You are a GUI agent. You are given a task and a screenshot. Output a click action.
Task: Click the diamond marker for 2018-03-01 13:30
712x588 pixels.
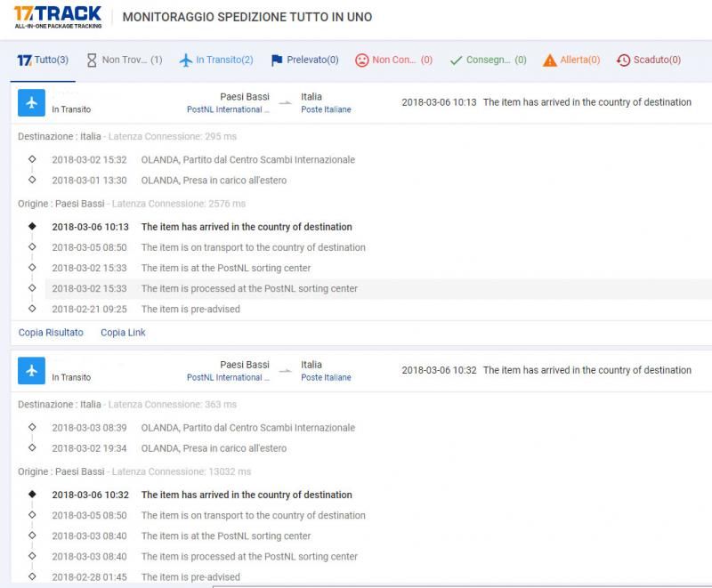[x=32, y=179]
